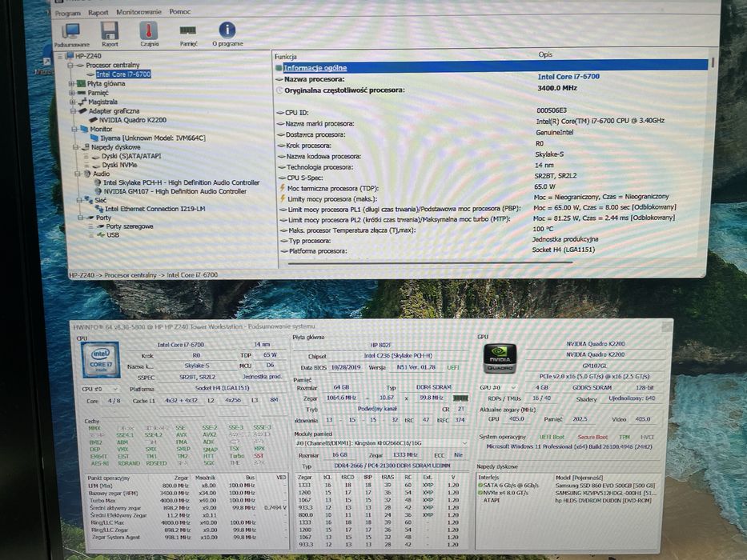This screenshot has height=560, width=747.
Task: Open the O programie info icon
Action: 227,34
